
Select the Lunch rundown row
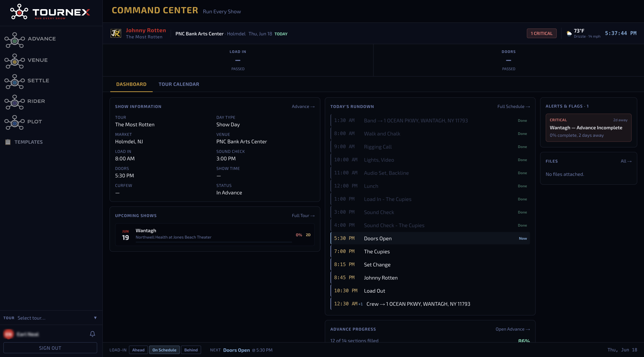[430, 186]
